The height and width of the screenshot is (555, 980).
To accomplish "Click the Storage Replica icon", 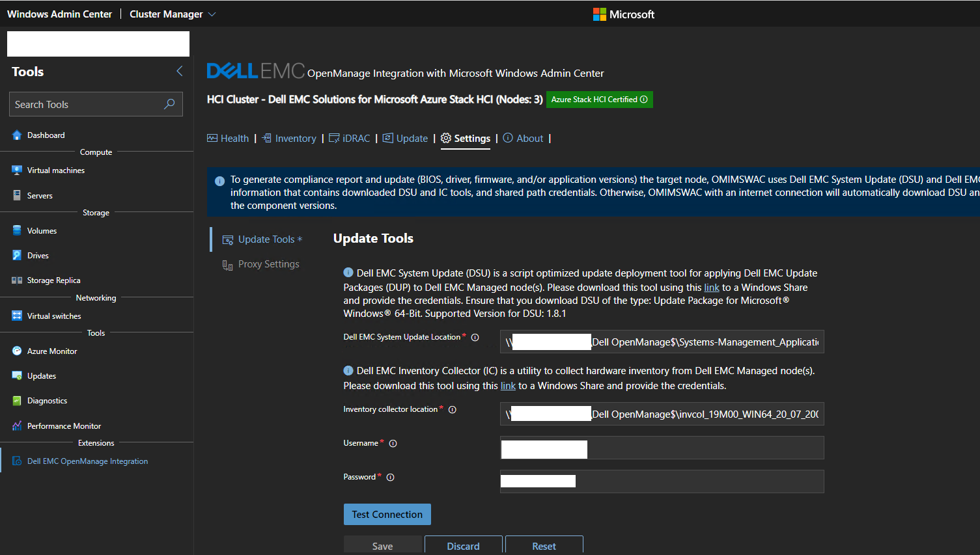I will coord(17,280).
